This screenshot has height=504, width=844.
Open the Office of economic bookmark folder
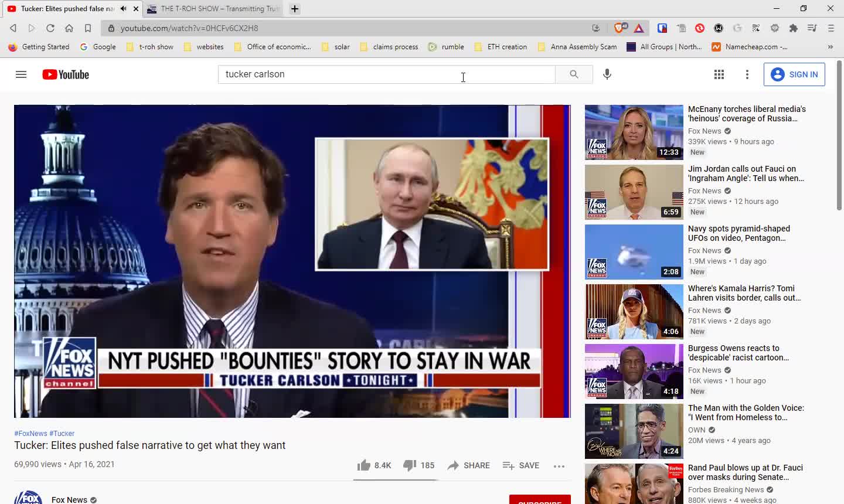coord(273,47)
